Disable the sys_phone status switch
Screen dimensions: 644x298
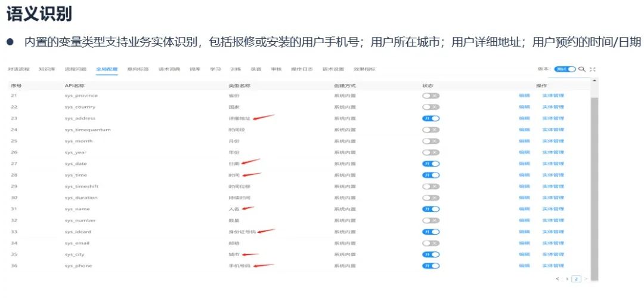pyautogui.click(x=431, y=266)
